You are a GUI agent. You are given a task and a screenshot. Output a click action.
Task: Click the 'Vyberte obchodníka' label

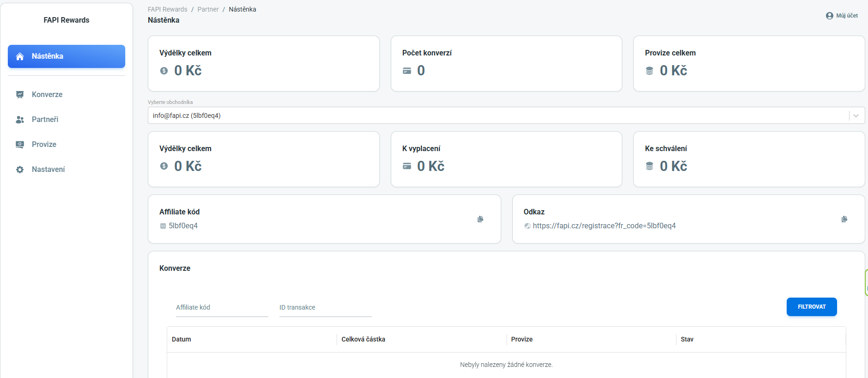click(x=170, y=102)
